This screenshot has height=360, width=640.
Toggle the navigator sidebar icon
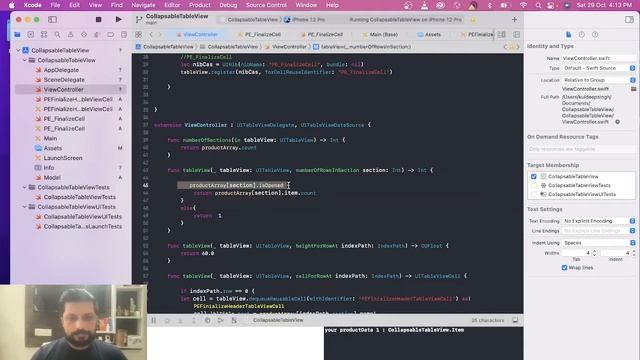pos(52,19)
